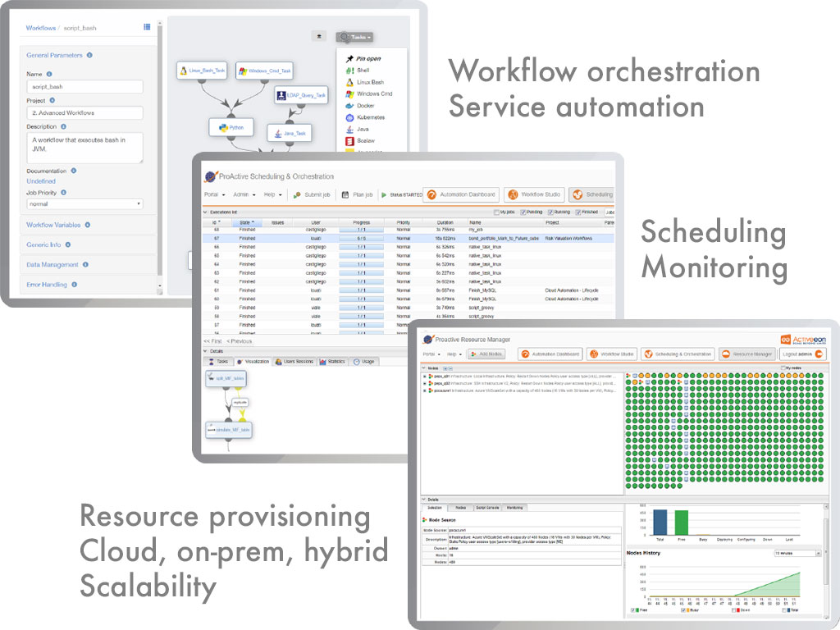Click up-arrow button left of Tasks dropdown
The image size is (840, 630).
(x=319, y=36)
